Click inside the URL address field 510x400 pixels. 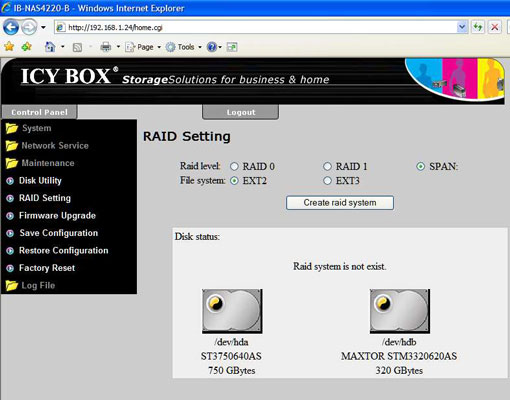coord(260,27)
